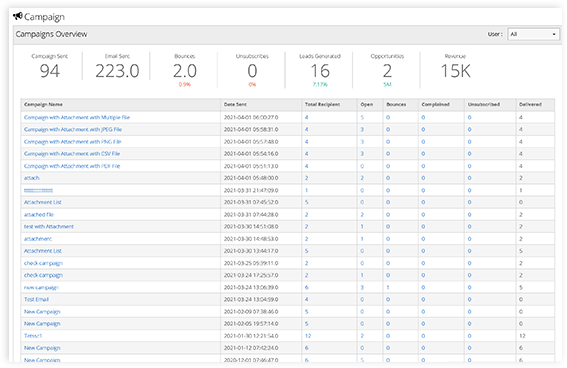Screen dimensions: 567x368
Task: Click Total Recipient 12 in Tetsst1 row
Action: (x=308, y=336)
